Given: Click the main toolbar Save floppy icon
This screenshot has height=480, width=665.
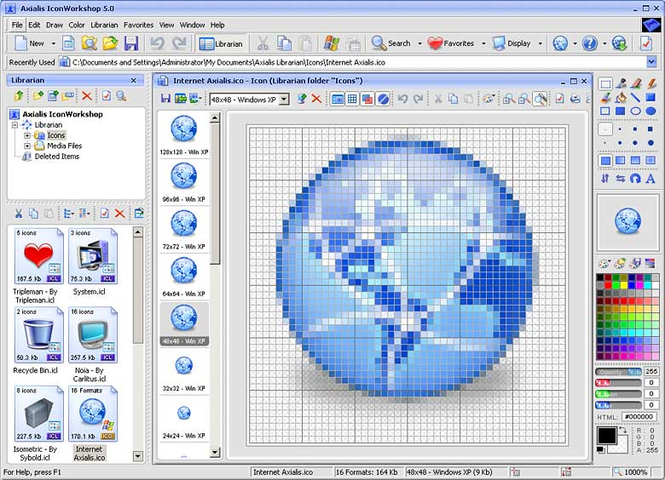Looking at the screenshot, I should pyautogui.click(x=131, y=43).
